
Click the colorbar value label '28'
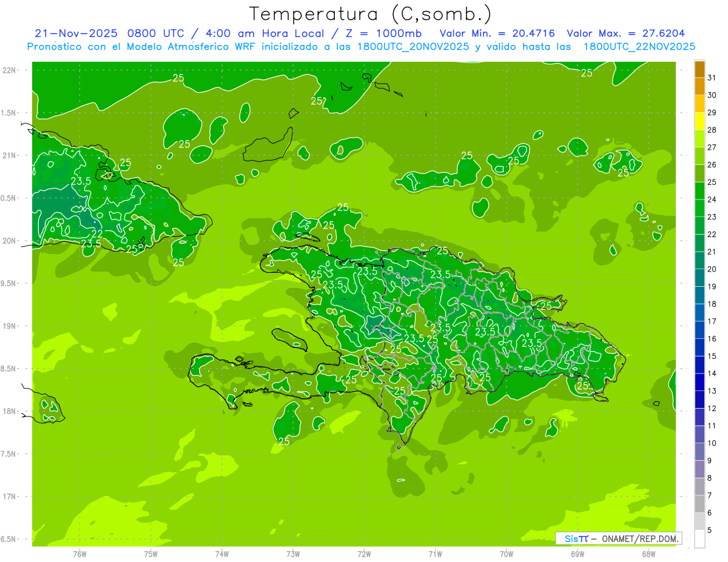pos(712,130)
